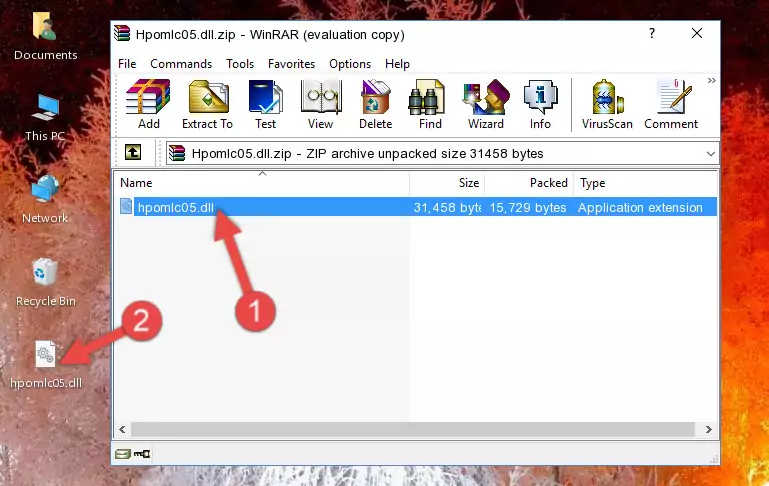Open the Commands menu
The width and height of the screenshot is (769, 486).
pyautogui.click(x=181, y=64)
